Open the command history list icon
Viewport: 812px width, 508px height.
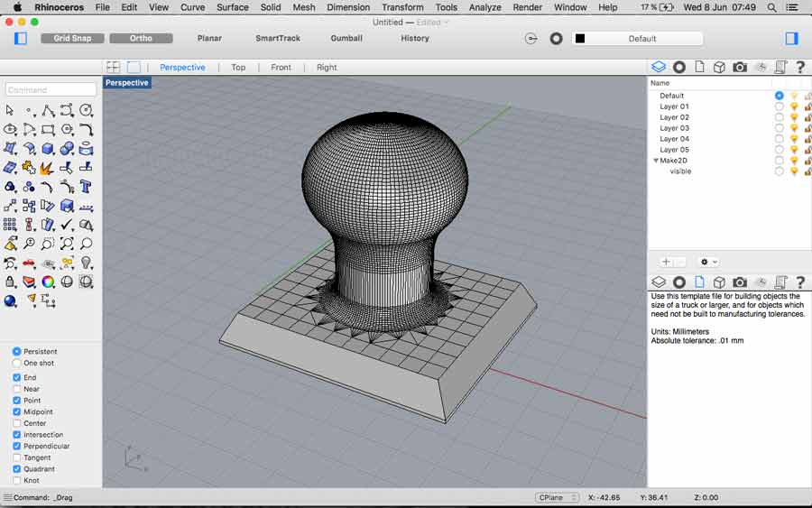tap(7, 497)
